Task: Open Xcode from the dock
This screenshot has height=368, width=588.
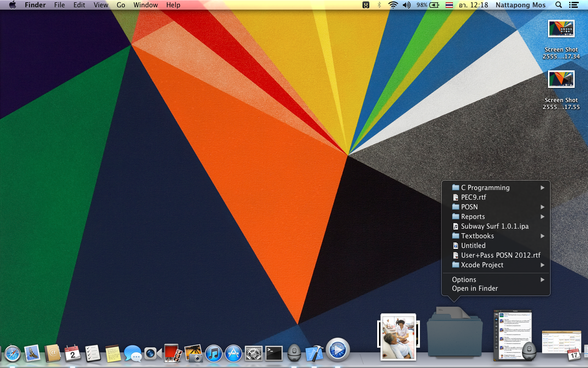Action: pyautogui.click(x=314, y=353)
